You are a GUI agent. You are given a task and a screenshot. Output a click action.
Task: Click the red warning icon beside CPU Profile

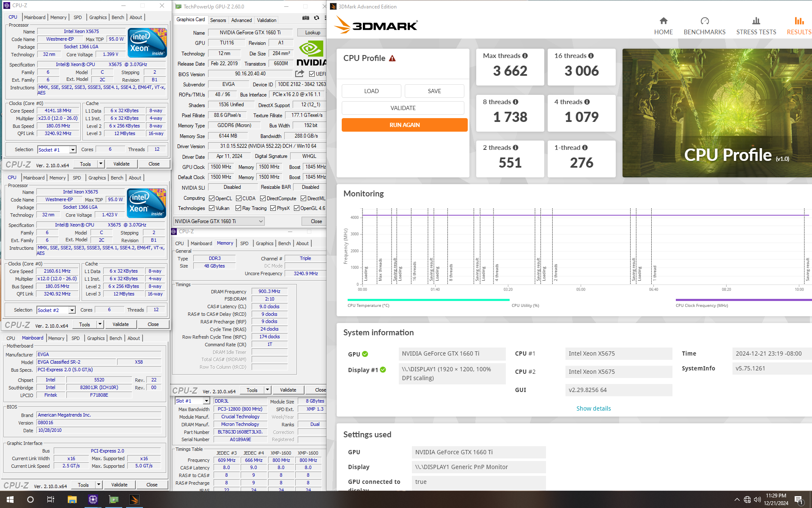392,58
